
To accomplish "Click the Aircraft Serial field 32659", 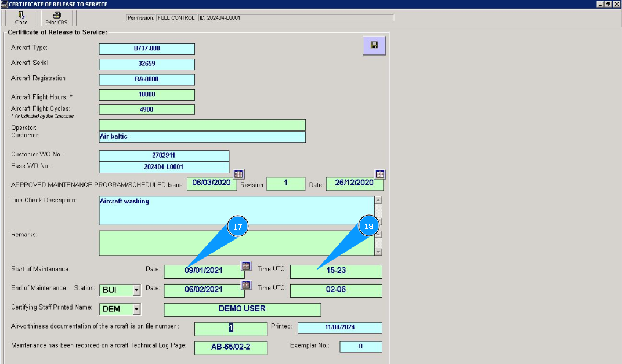I will click(147, 64).
